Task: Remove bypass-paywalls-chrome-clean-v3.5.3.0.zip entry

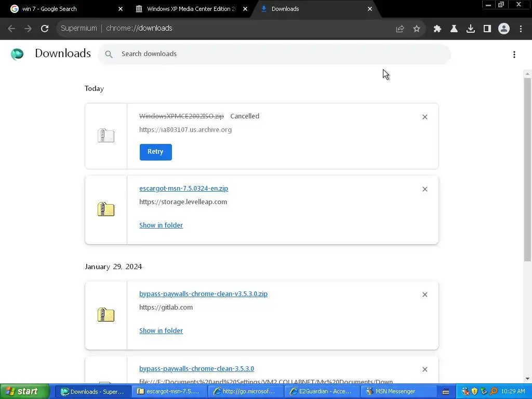Action: click(425, 295)
